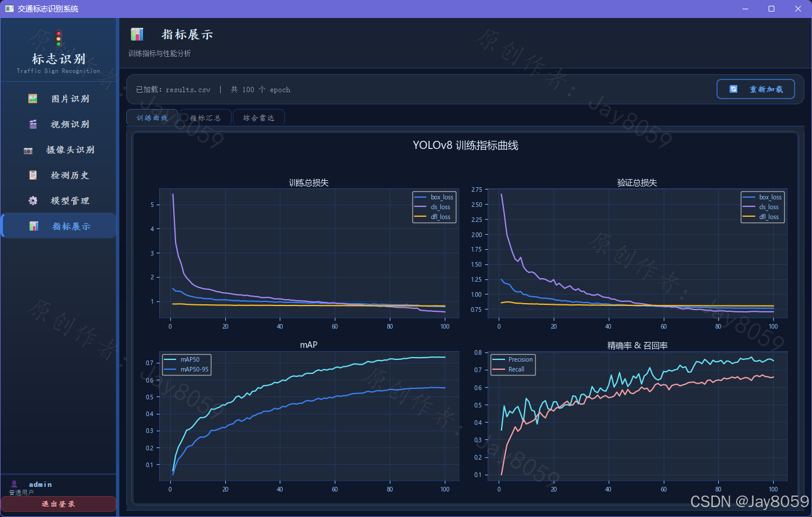Click the Precision legend entry

coord(513,359)
